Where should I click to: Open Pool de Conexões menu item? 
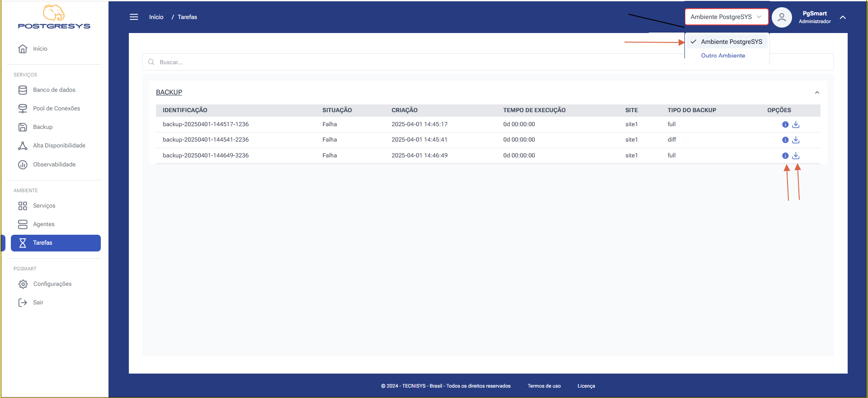(57, 109)
